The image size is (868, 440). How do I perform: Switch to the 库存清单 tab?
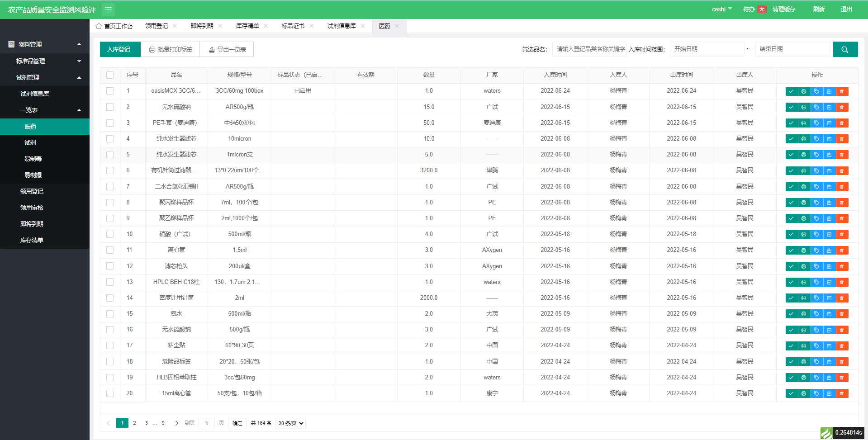(x=247, y=26)
